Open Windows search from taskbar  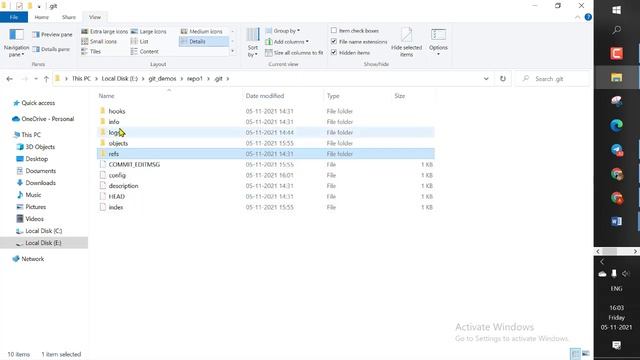click(616, 30)
